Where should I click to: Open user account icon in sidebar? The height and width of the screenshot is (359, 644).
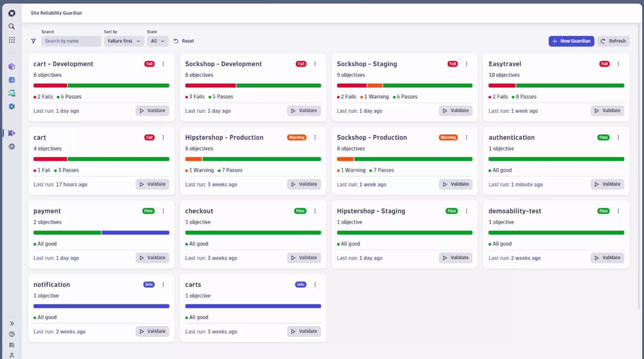[12, 355]
